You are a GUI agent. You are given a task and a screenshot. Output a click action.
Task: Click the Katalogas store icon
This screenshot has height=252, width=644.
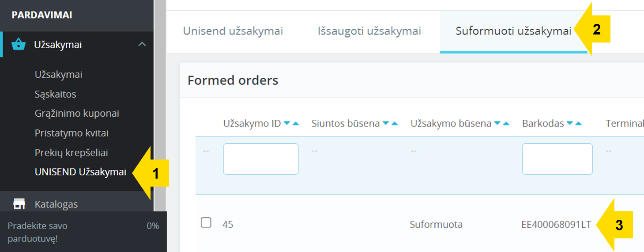[19, 204]
